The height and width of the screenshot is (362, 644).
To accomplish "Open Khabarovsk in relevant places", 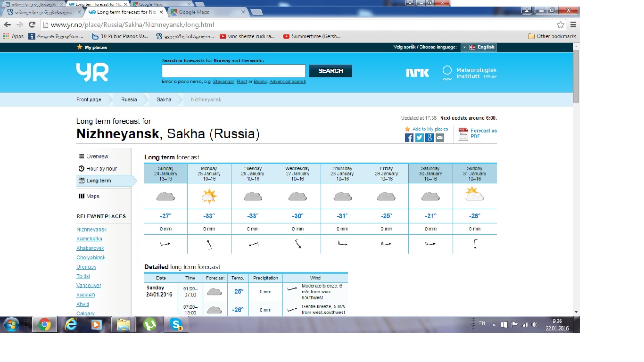I will 90,248.
